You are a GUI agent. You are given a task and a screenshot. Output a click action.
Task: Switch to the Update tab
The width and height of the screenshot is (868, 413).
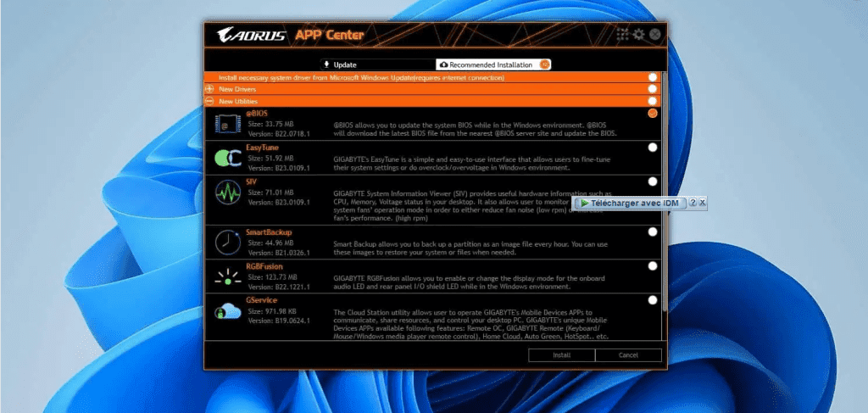pos(377,64)
